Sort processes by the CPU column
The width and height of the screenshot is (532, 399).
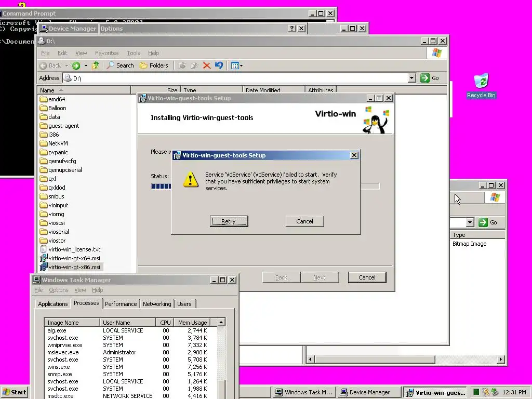[165, 322]
